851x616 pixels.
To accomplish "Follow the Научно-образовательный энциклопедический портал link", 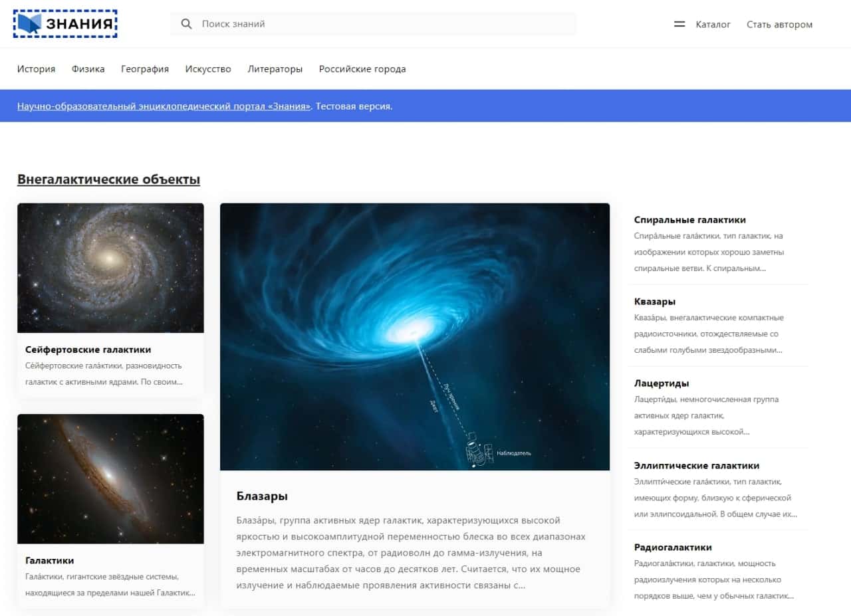I will click(x=164, y=106).
